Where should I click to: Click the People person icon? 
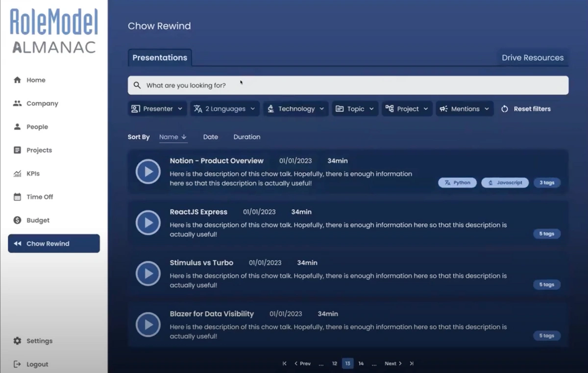click(17, 126)
